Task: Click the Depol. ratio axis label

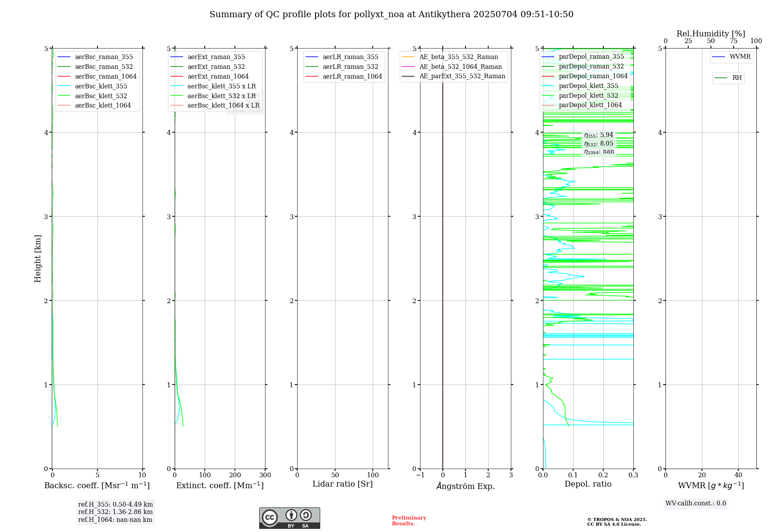Action: pos(588,484)
